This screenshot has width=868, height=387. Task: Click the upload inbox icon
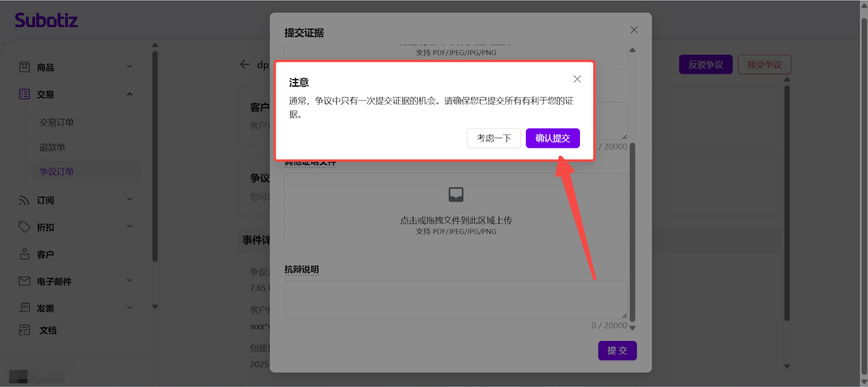click(456, 194)
